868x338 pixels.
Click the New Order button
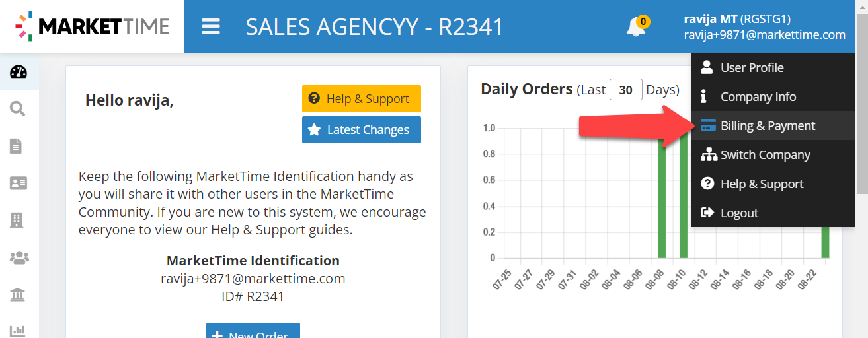tap(253, 331)
